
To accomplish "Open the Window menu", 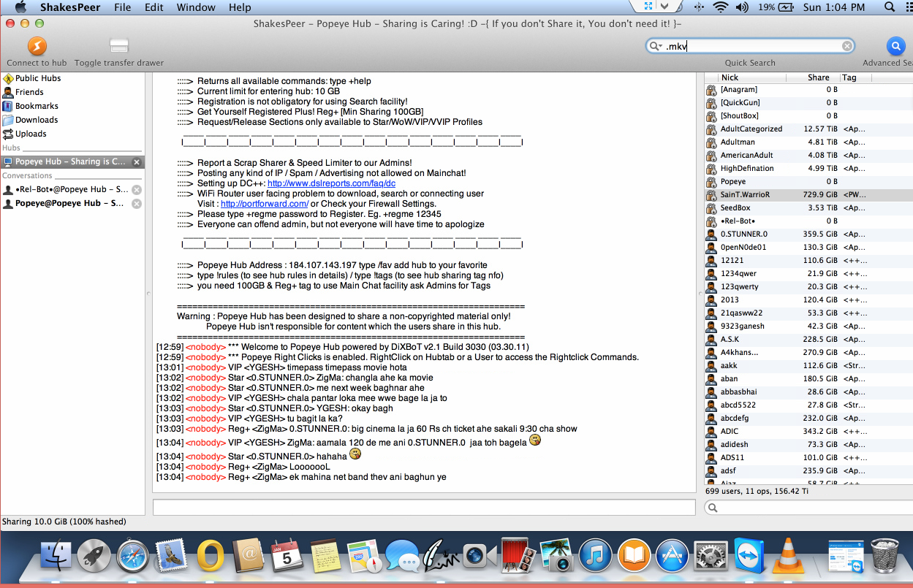I will coord(196,7).
